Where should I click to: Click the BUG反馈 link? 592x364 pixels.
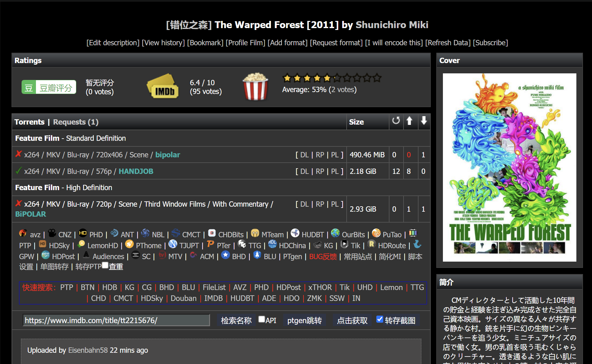tap(323, 257)
